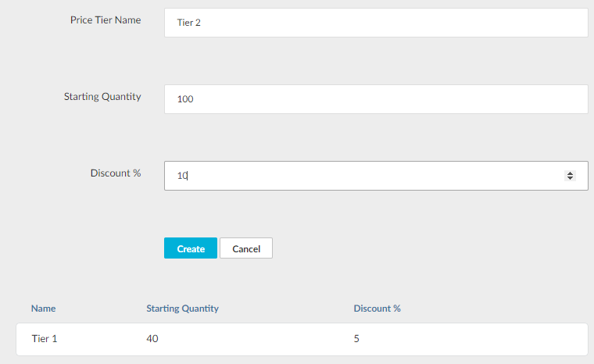Click the Price Tier Name form label
Viewport: 594px width, 364px height.
click(x=106, y=20)
